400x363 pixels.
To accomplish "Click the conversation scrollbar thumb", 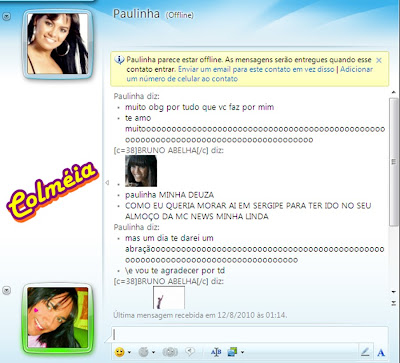I will 394,162.
